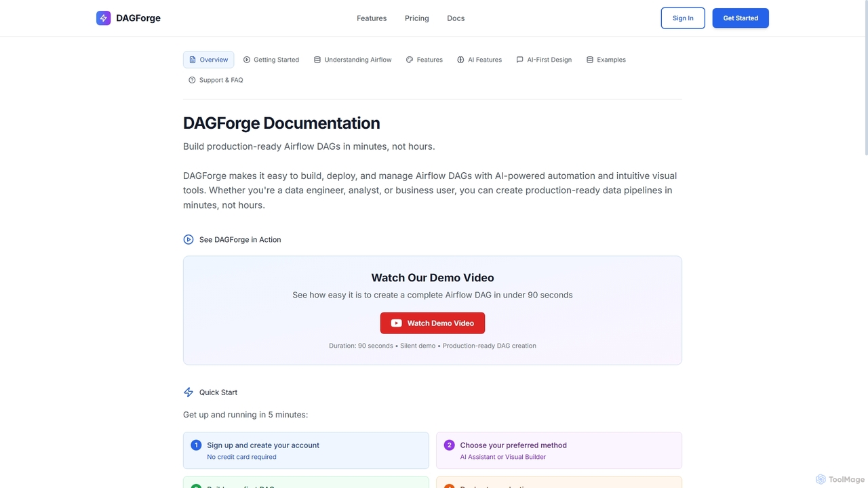Play the Watch Demo Video button
The image size is (868, 488).
point(433,323)
